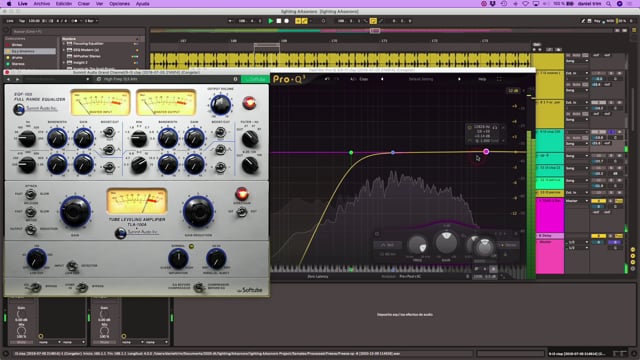
Task: Flip the Output/Reduction meter switch
Action: point(31,229)
